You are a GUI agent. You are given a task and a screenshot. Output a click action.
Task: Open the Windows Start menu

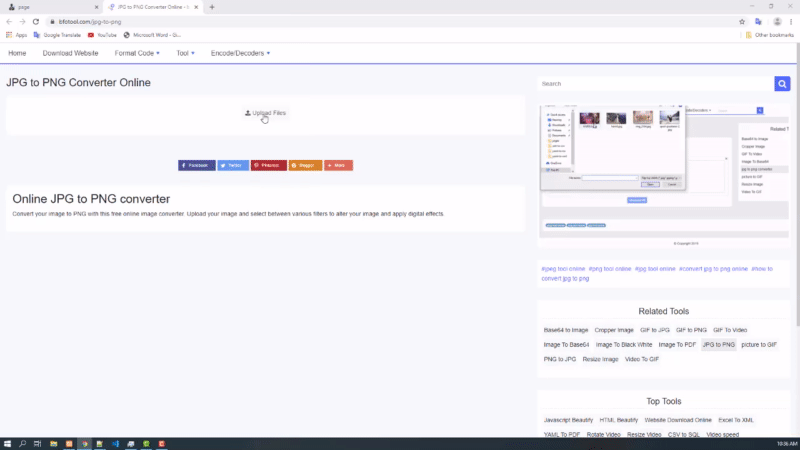pyautogui.click(x=7, y=443)
